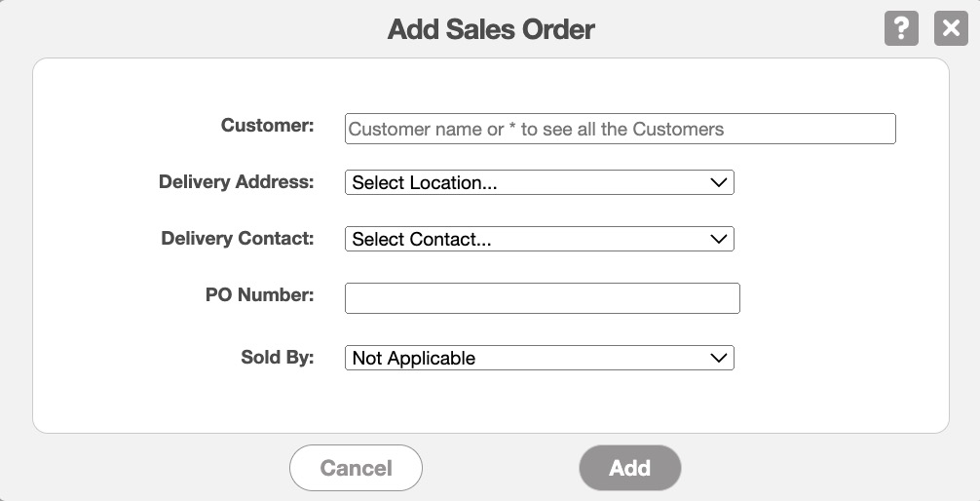This screenshot has width=980, height=501.
Task: Open the Delivery Address dropdown
Action: [539, 182]
